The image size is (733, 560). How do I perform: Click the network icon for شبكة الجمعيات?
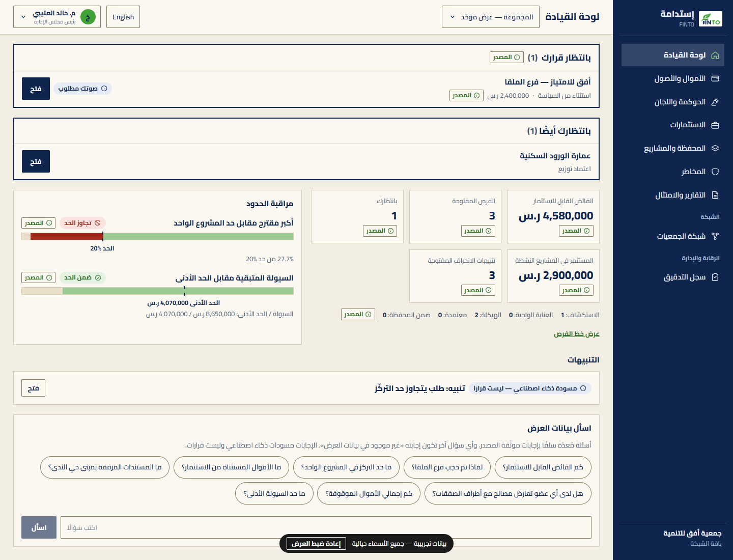coord(715,236)
